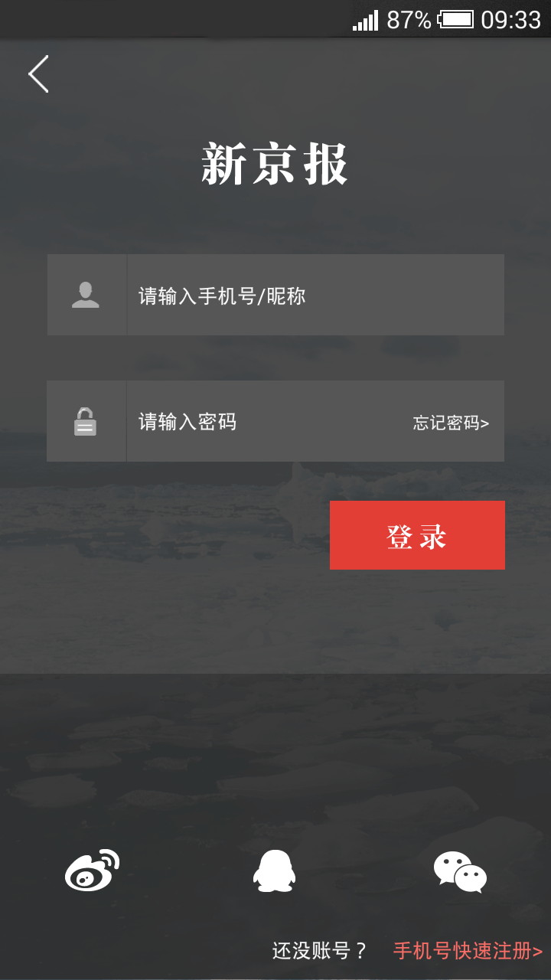The width and height of the screenshot is (551, 980).
Task: Tap the signal strength icon in status bar
Action: pyautogui.click(x=365, y=20)
